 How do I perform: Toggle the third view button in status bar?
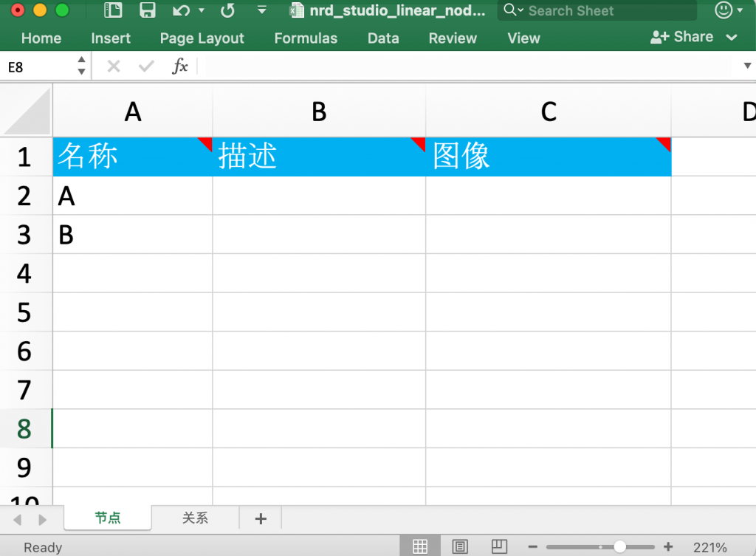(x=500, y=546)
